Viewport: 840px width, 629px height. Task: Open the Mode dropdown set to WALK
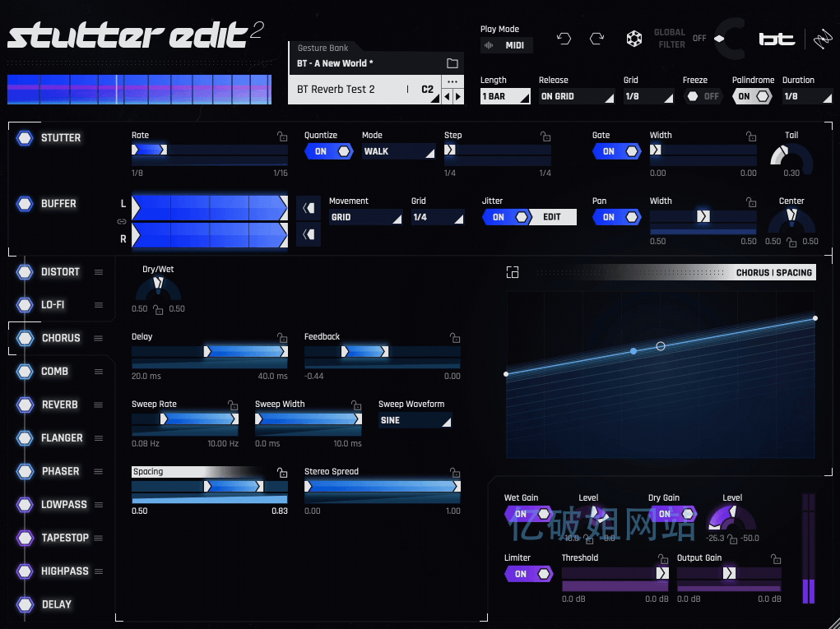pyautogui.click(x=398, y=151)
